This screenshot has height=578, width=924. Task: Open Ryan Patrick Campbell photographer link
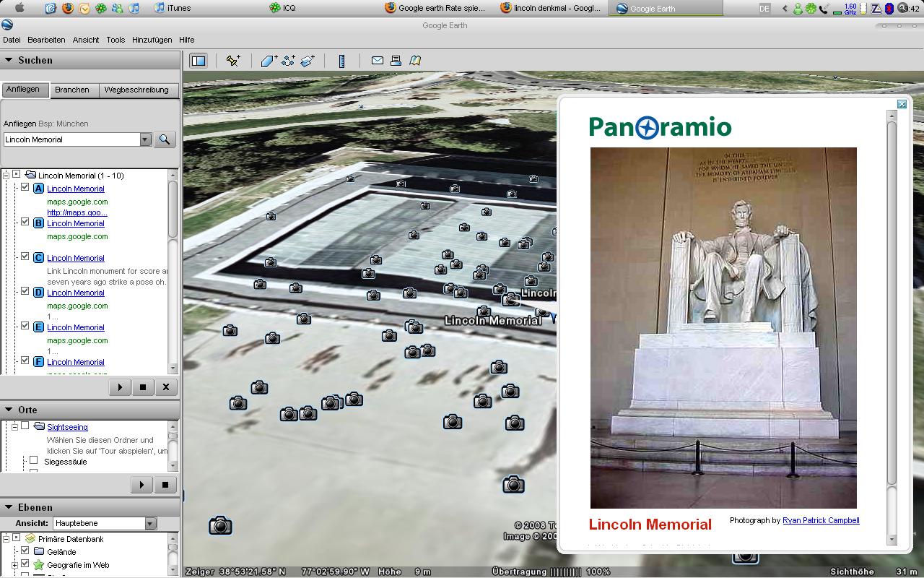[x=821, y=520]
